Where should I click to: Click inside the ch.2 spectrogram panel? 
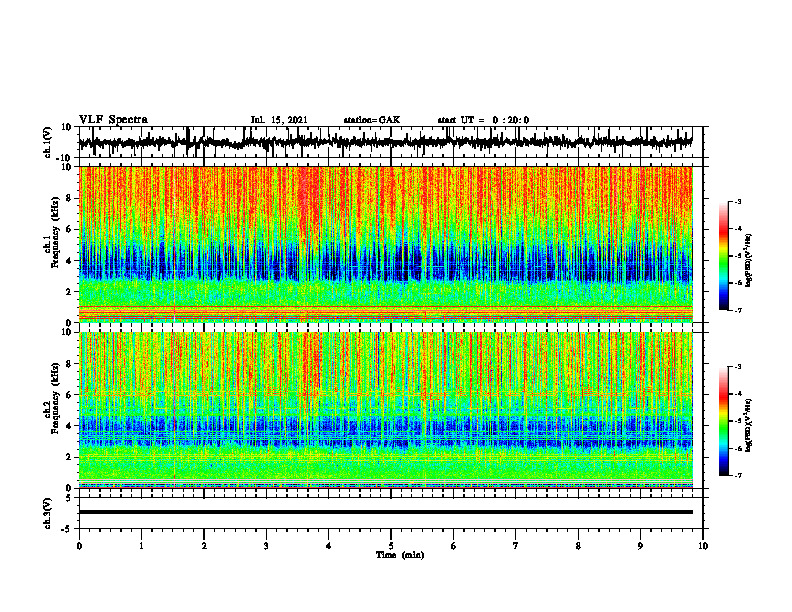[385, 410]
